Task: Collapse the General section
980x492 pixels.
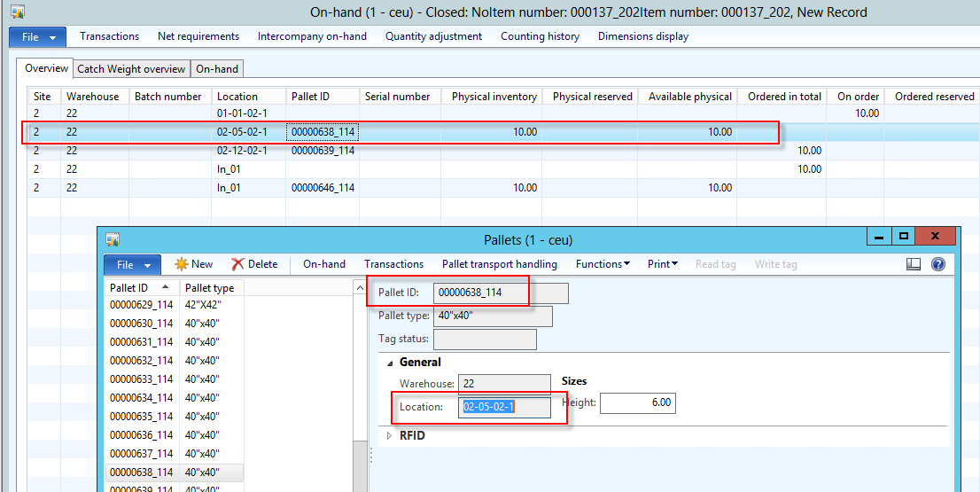Action: 391,363
